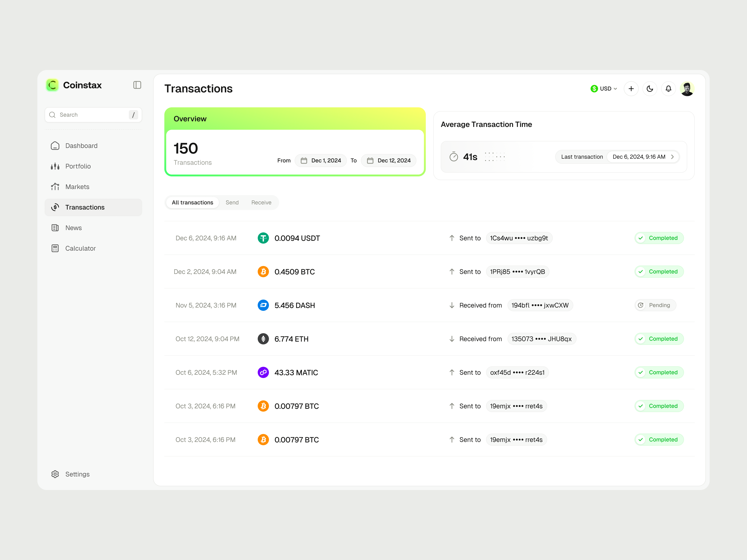The image size is (747, 560).
Task: Toggle dark mode with the moon button
Action: [650, 88]
